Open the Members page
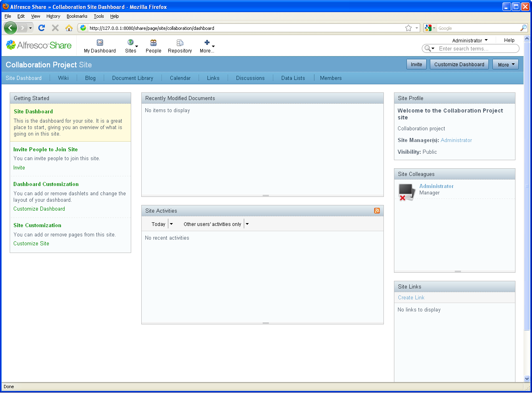 point(331,78)
